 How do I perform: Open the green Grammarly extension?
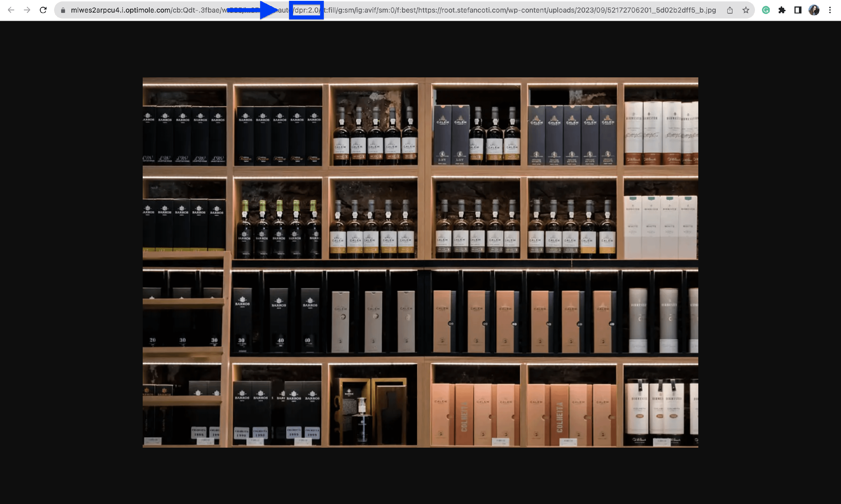tap(766, 10)
